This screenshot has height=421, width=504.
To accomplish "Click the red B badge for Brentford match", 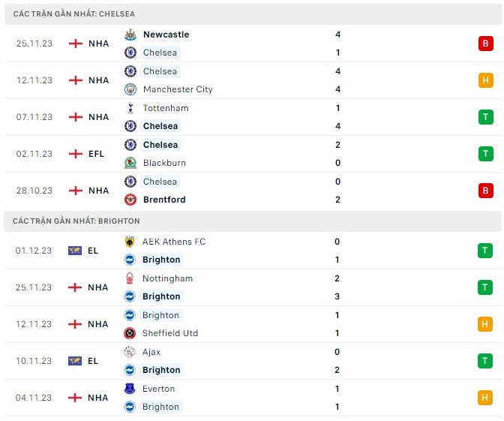I will (485, 191).
